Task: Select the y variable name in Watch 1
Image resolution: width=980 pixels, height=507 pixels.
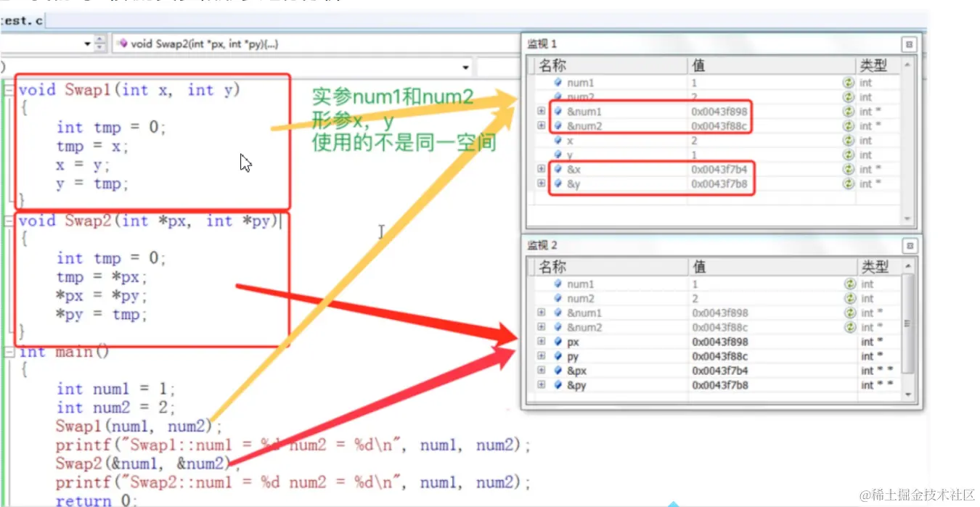Action: 570,155
